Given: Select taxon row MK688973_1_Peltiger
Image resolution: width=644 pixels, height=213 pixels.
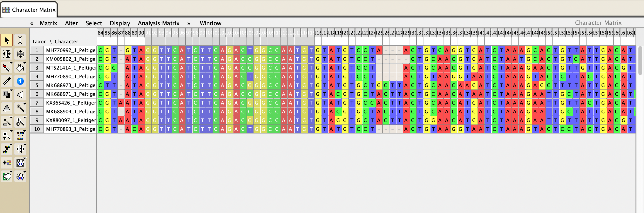Looking at the screenshot, I should pos(71,85).
